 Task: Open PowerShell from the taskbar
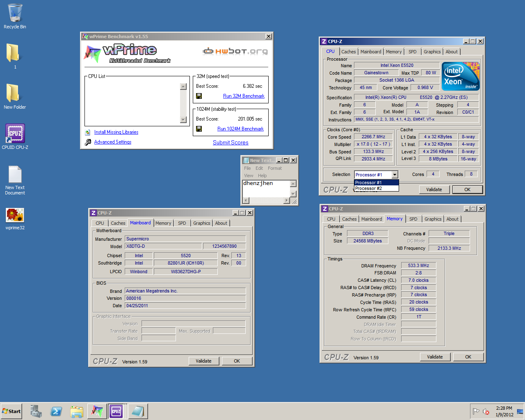(56, 411)
